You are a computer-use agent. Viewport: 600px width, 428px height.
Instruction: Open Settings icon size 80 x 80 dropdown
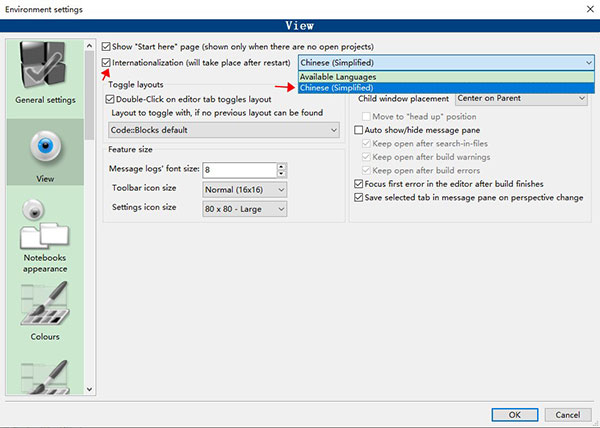pos(245,209)
